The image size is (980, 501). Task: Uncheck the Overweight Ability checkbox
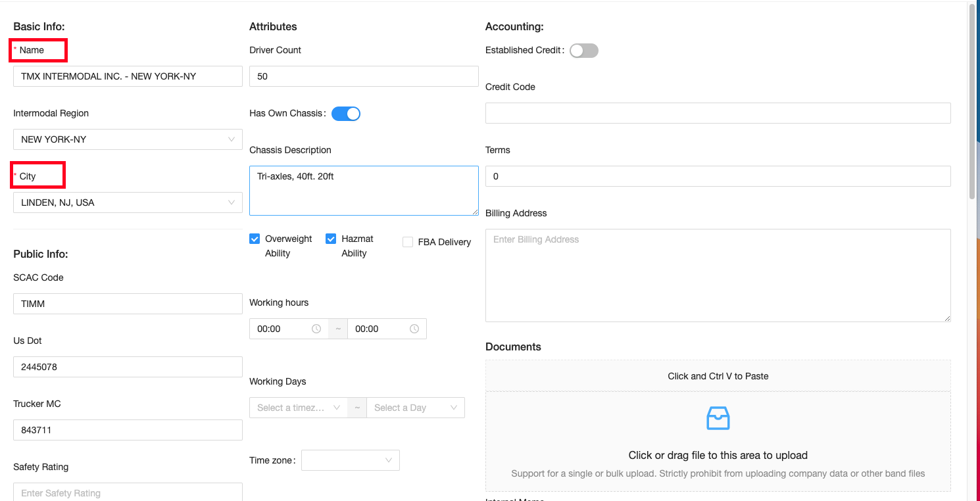pos(255,239)
